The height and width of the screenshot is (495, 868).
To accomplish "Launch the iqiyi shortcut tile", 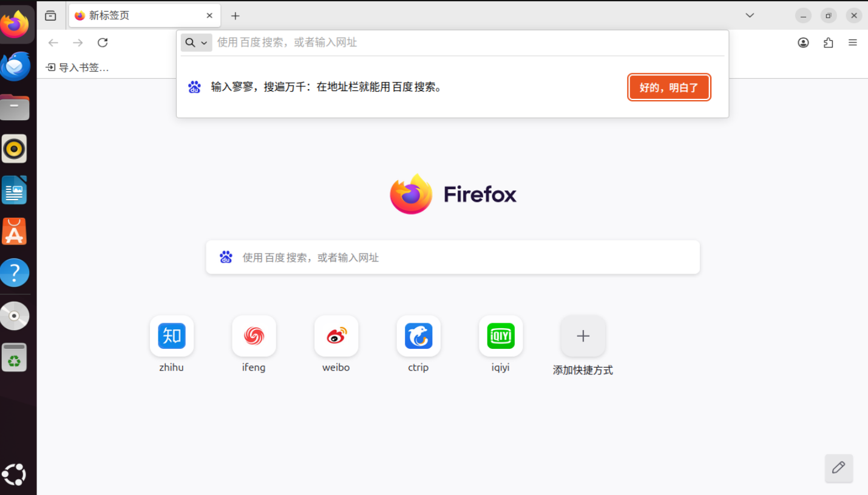I will [x=500, y=335].
